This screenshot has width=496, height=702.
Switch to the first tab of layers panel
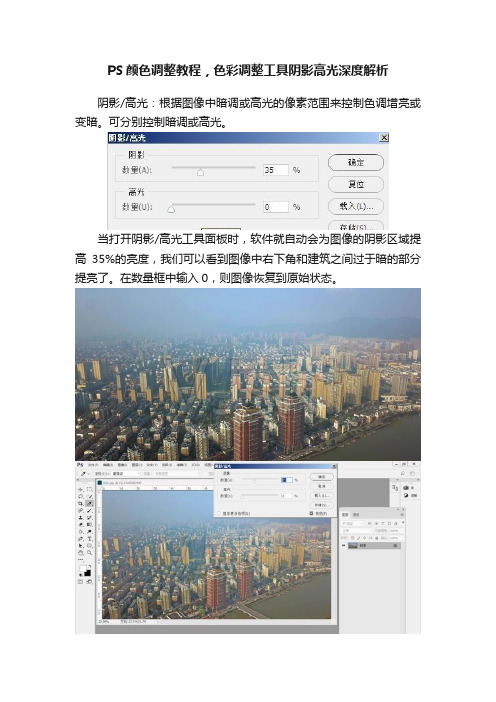345,514
